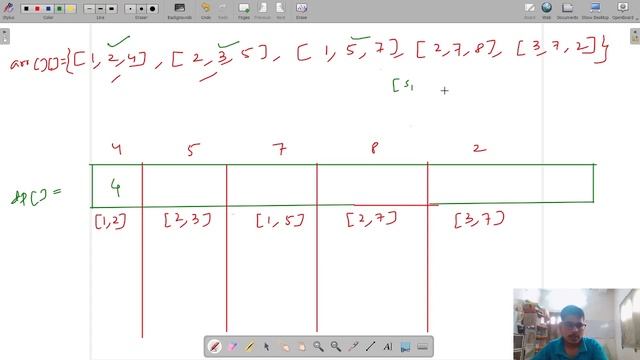Open the Backgrounds chooser
The height and width of the screenshot is (360, 640).
pos(180,10)
